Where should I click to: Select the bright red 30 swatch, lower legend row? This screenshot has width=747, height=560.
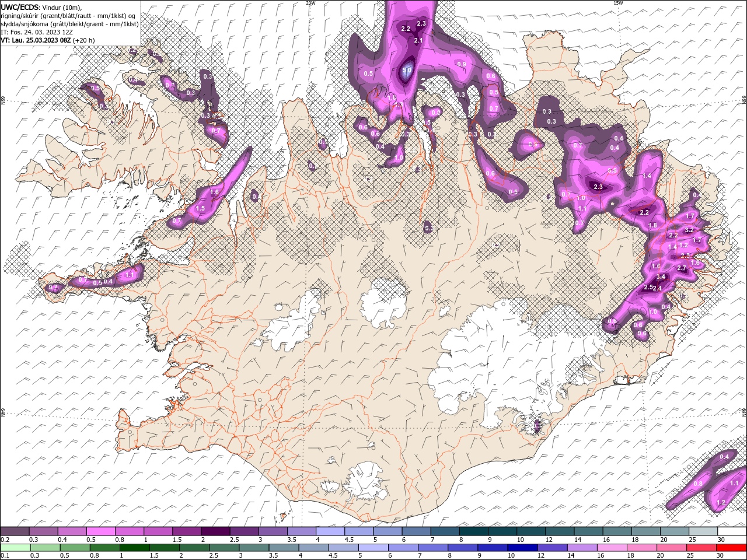click(732, 548)
